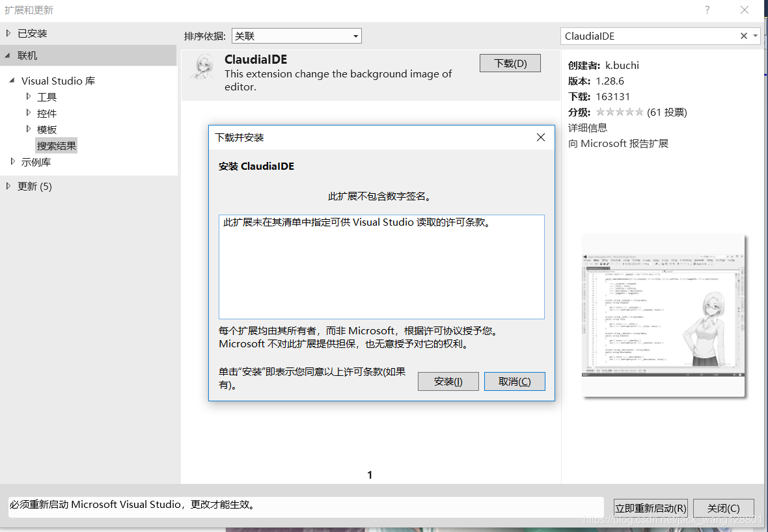Select 搜索结果 in the sidebar
The height and width of the screenshot is (532, 768).
56,145
